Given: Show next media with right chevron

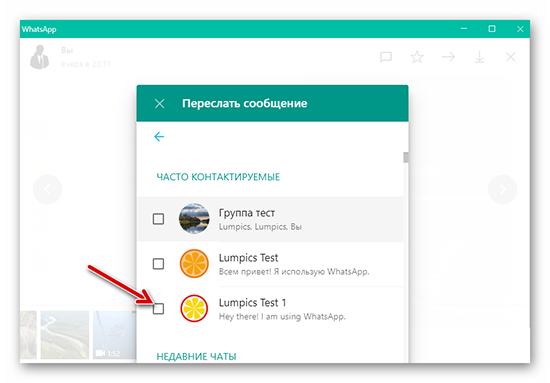Looking at the screenshot, I should (x=502, y=189).
